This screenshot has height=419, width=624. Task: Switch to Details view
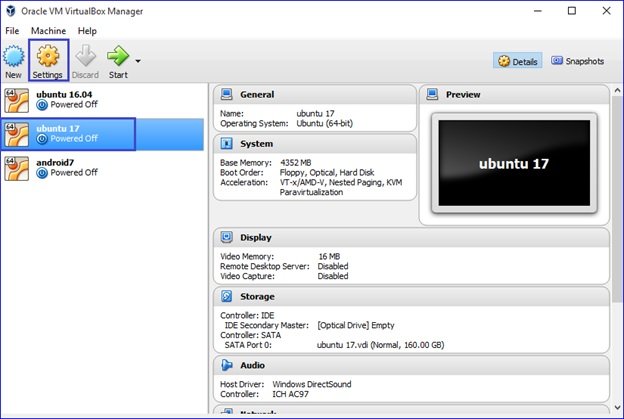517,61
